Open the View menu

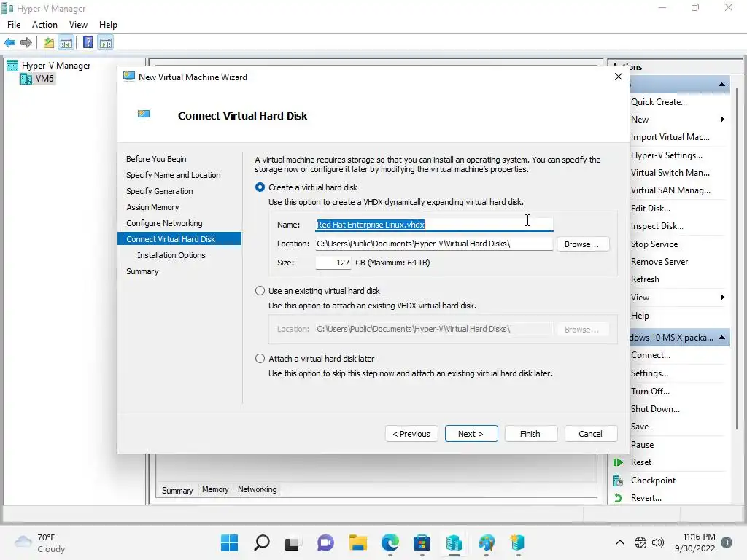coord(78,25)
